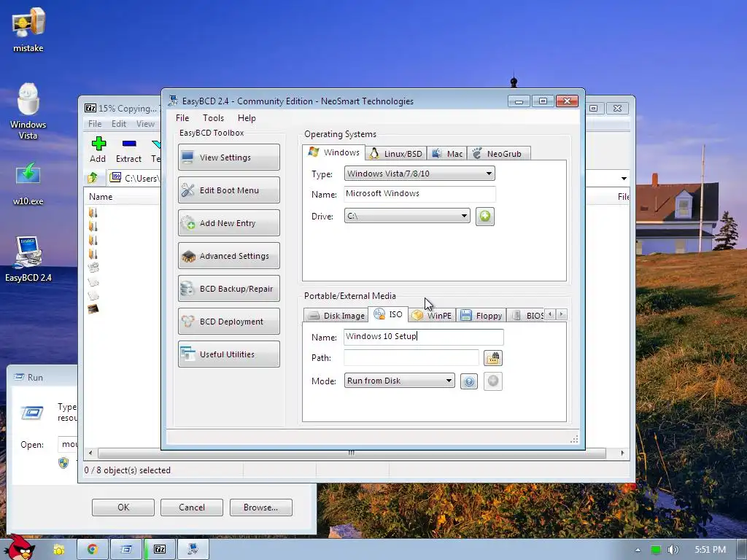This screenshot has width=747, height=560.
Task: Click the Angry Birds start button
Action: [19, 547]
